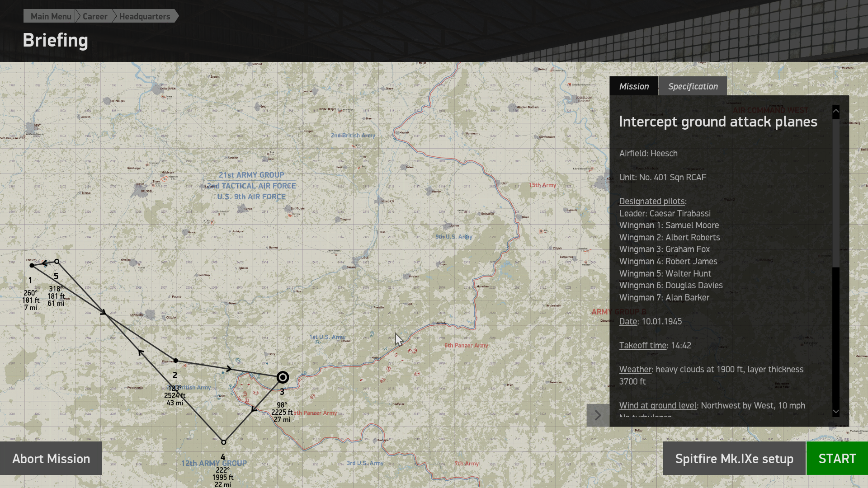Switch to the Specification tab
Screen dimensions: 868x488
click(693, 86)
